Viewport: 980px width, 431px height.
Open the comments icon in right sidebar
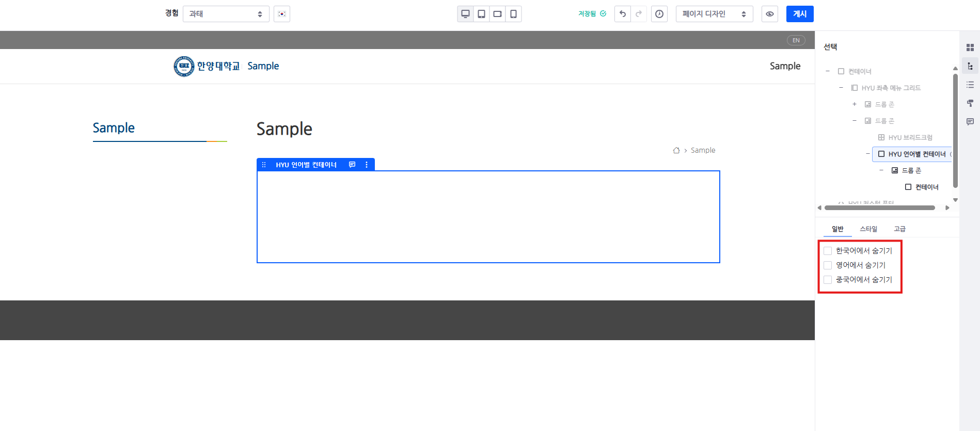point(970,122)
